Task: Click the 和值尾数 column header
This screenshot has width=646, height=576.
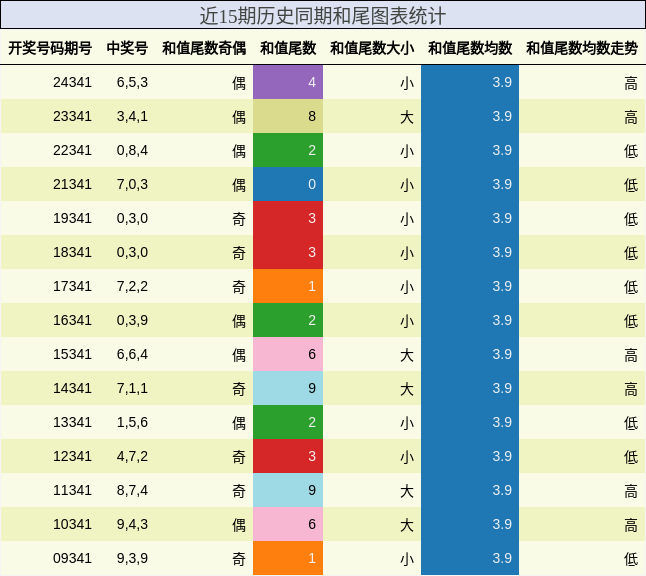Action: [x=288, y=48]
